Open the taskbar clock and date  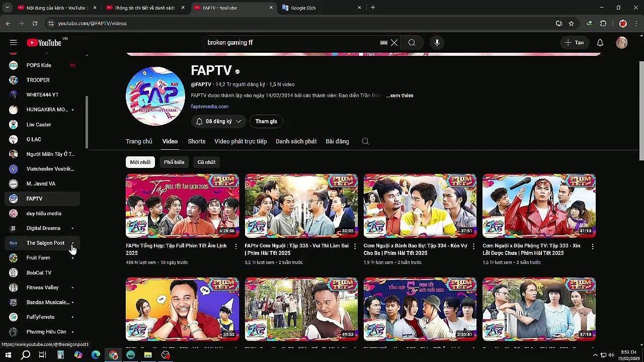tap(629, 355)
